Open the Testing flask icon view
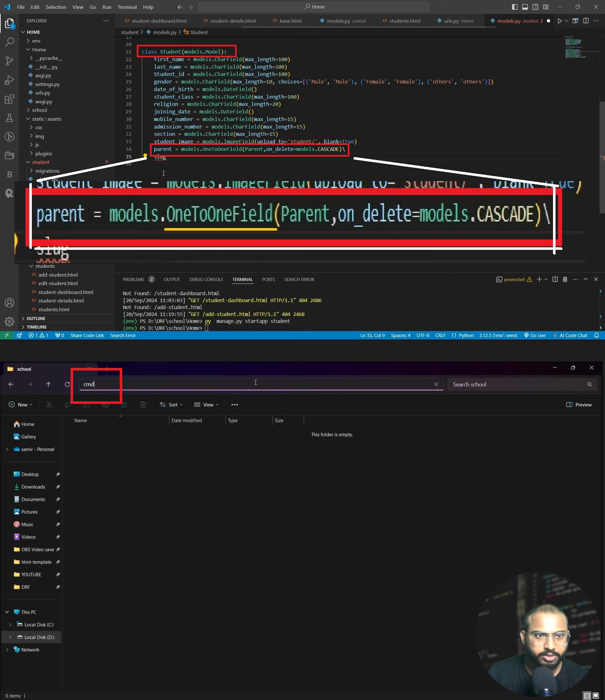Viewport: 605px width, 700px height. point(9,118)
